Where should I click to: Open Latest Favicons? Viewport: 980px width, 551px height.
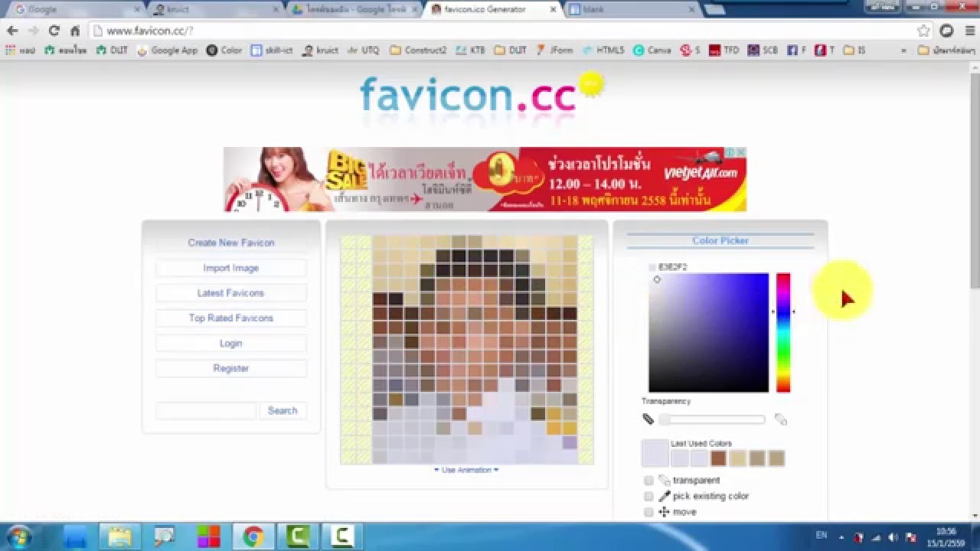point(231,293)
